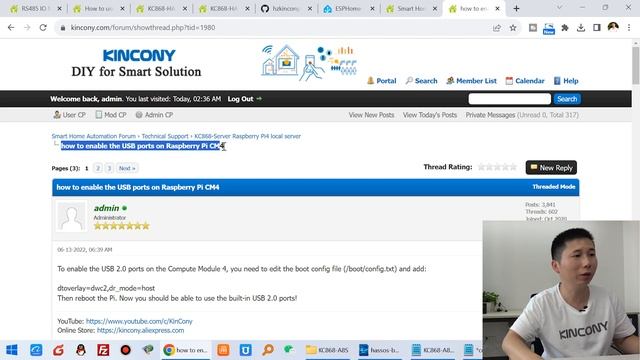Switch to the hzkincony GitHub tab

285,8
